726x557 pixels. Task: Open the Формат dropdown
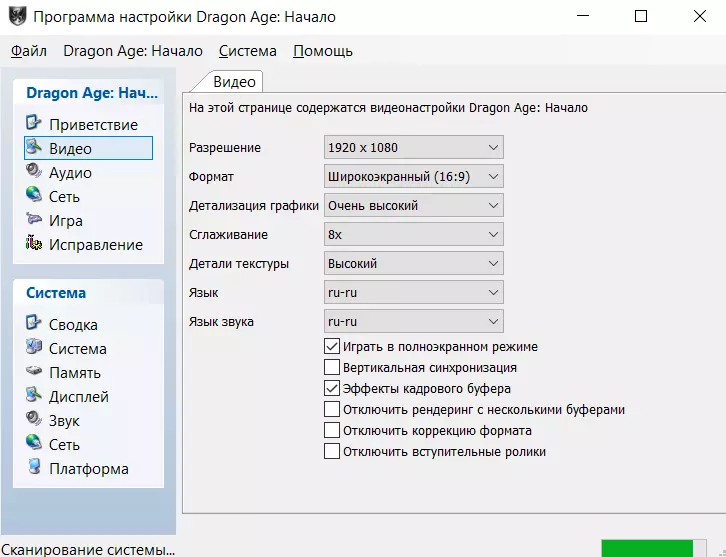click(413, 176)
